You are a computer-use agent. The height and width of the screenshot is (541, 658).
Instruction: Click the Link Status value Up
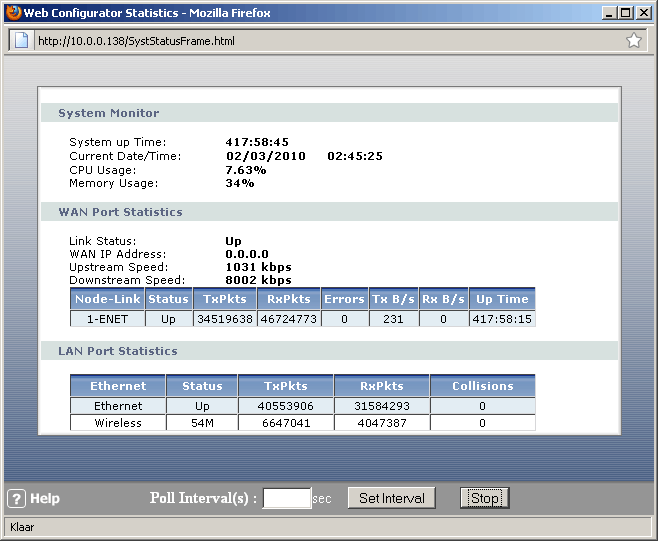(233, 241)
